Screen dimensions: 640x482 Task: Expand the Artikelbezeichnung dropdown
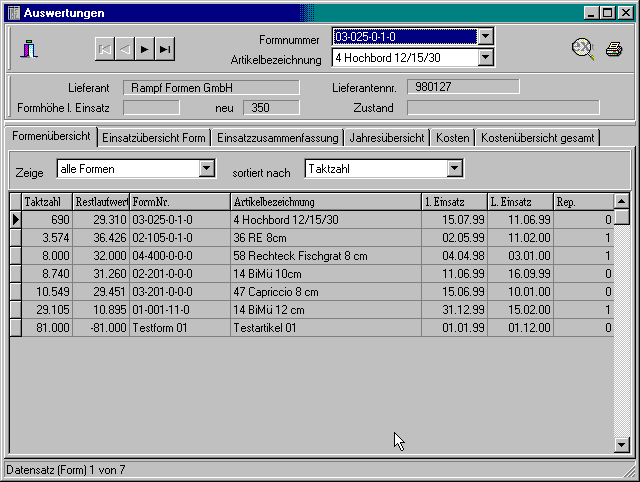[486, 57]
